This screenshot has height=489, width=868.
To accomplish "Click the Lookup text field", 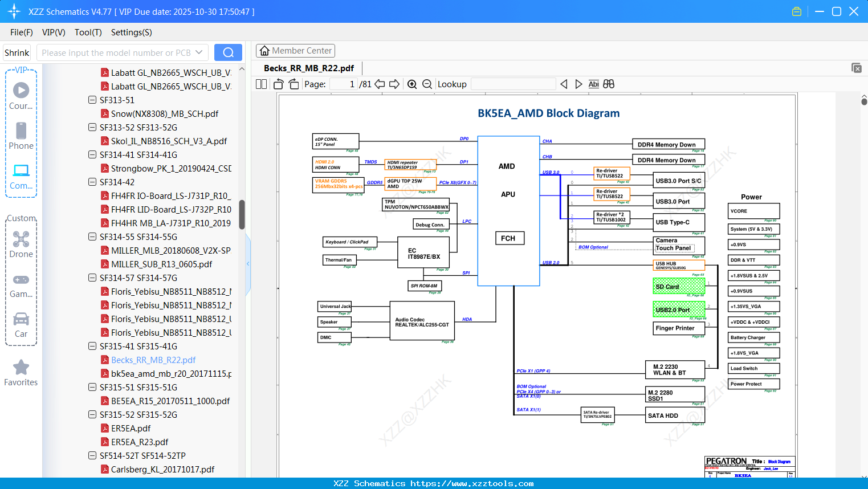I will (513, 84).
